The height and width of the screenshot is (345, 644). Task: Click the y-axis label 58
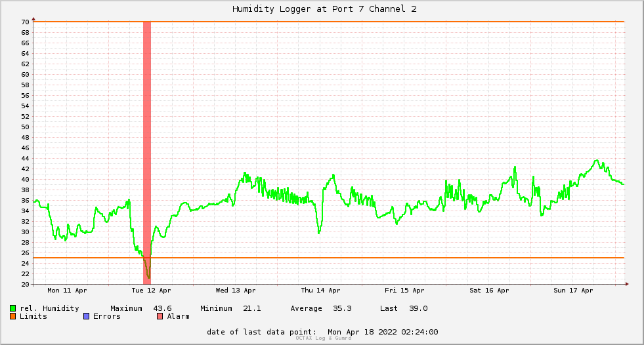pyautogui.click(x=26, y=85)
